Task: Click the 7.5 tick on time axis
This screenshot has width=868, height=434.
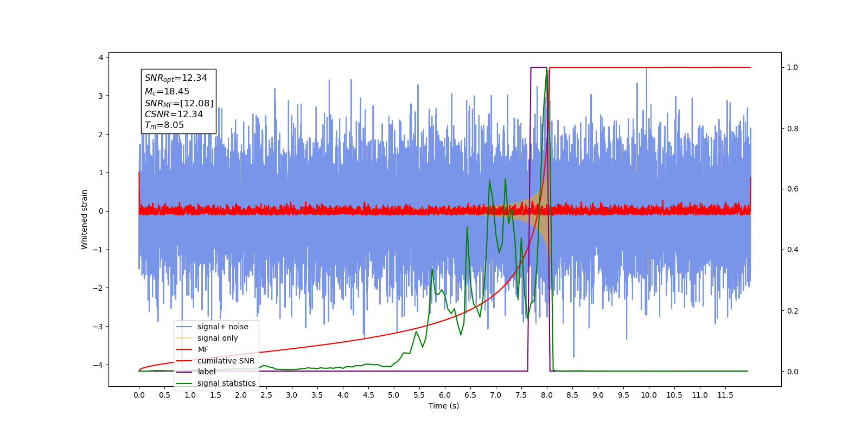Action: coord(521,395)
